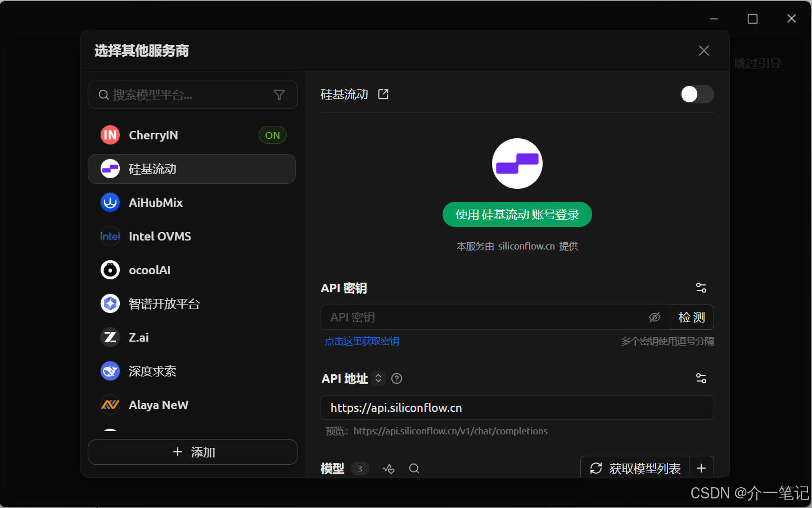Switch API 地址 type using the up-down chevron
The height and width of the screenshot is (508, 812).
[x=378, y=378]
